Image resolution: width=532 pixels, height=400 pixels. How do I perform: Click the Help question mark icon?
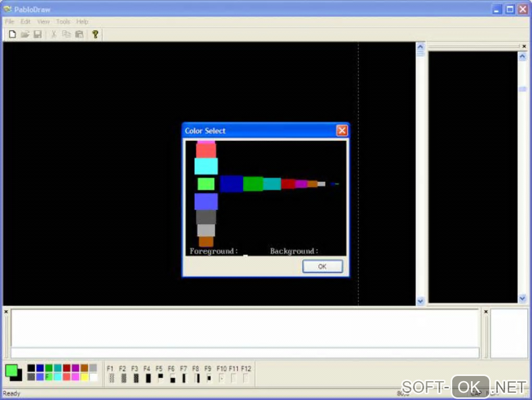pyautogui.click(x=95, y=34)
